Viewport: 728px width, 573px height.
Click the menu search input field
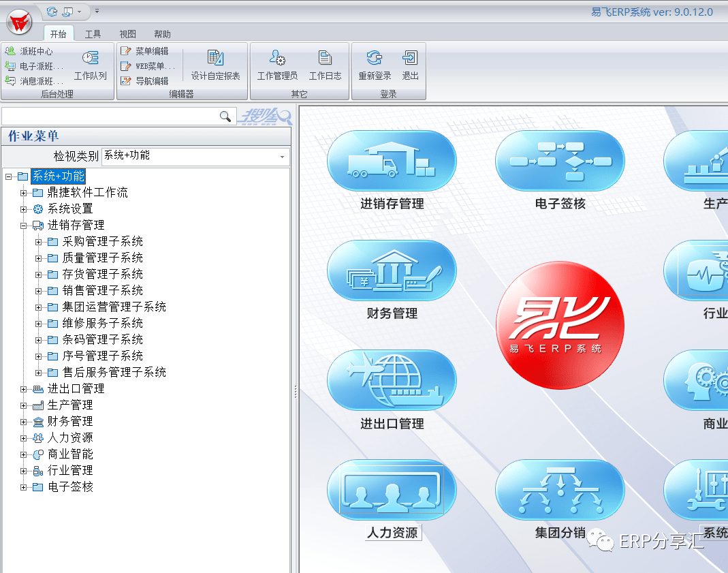tap(110, 116)
